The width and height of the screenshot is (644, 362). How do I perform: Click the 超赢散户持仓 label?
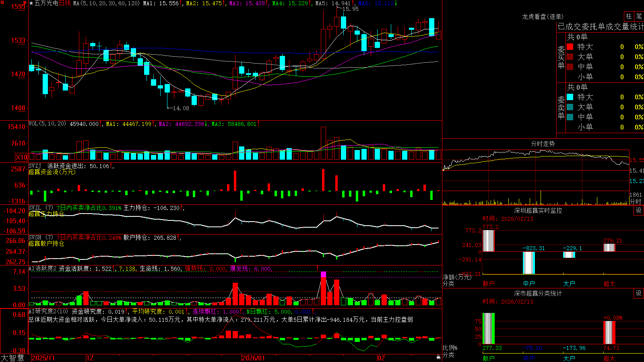click(46, 243)
